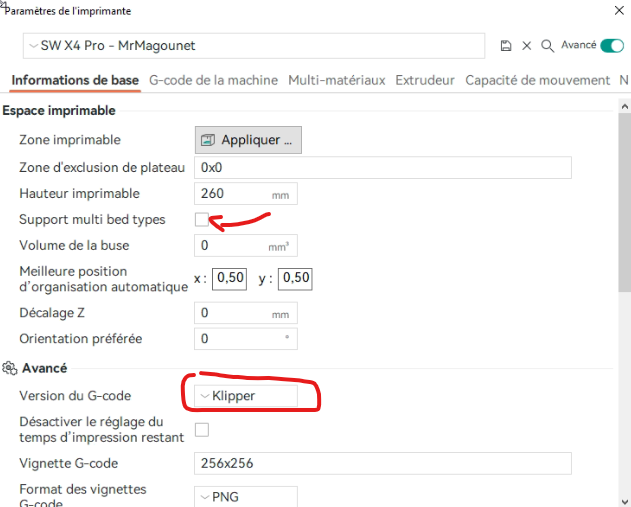Click the Volume de la buse field

click(x=246, y=245)
